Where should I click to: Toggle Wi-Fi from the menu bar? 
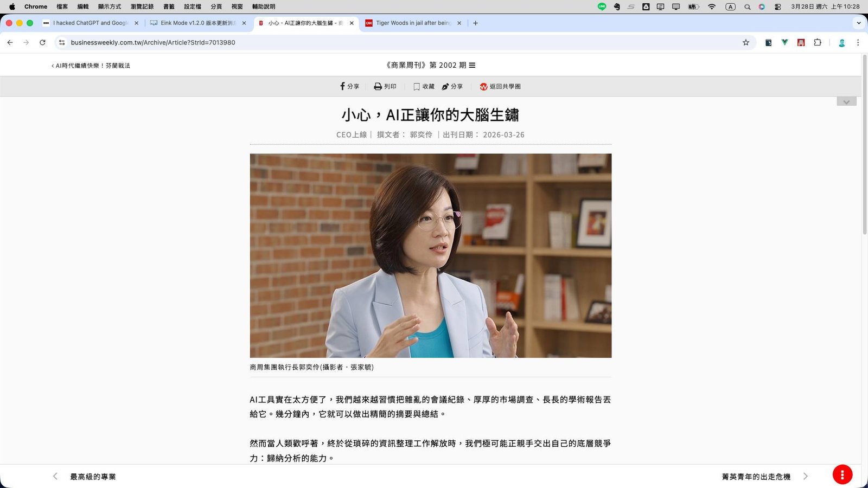pyautogui.click(x=711, y=7)
